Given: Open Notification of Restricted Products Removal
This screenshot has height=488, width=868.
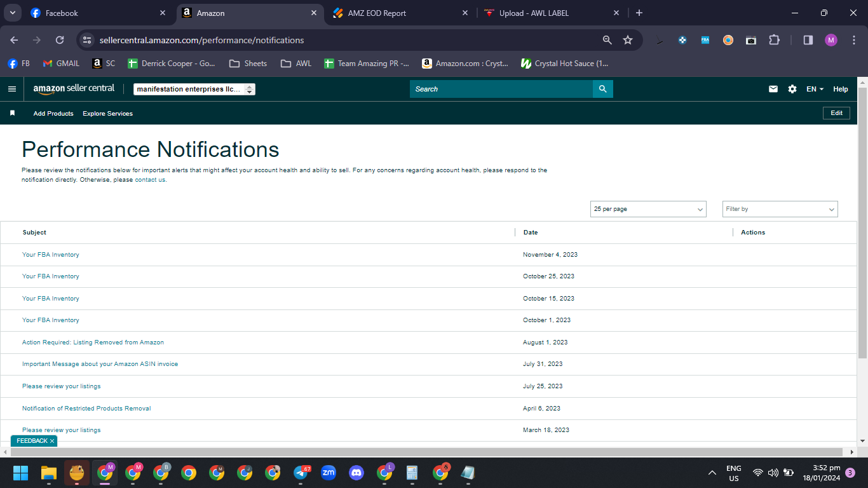Looking at the screenshot, I should (x=86, y=409).
